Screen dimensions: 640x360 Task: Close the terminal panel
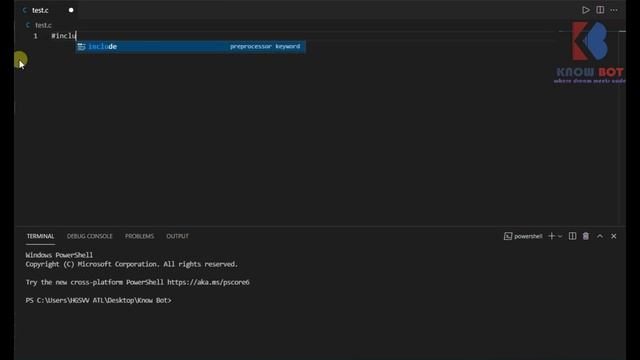(613, 236)
